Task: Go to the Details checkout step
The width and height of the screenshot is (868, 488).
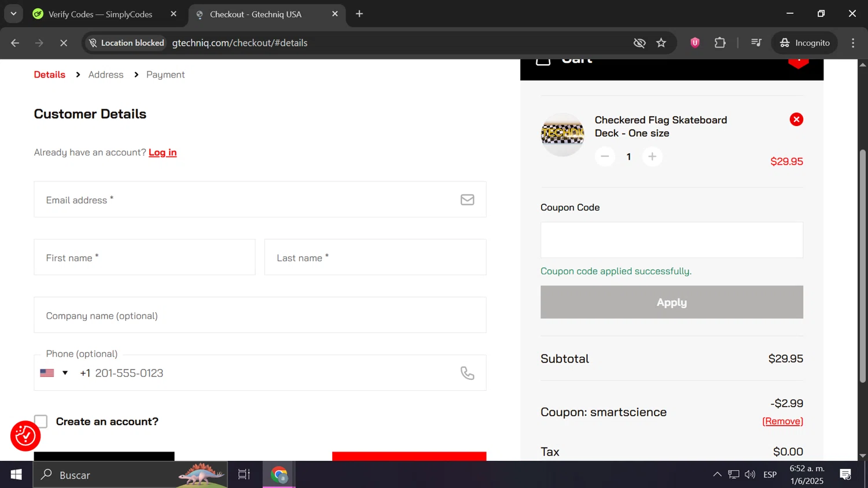Action: point(49,75)
